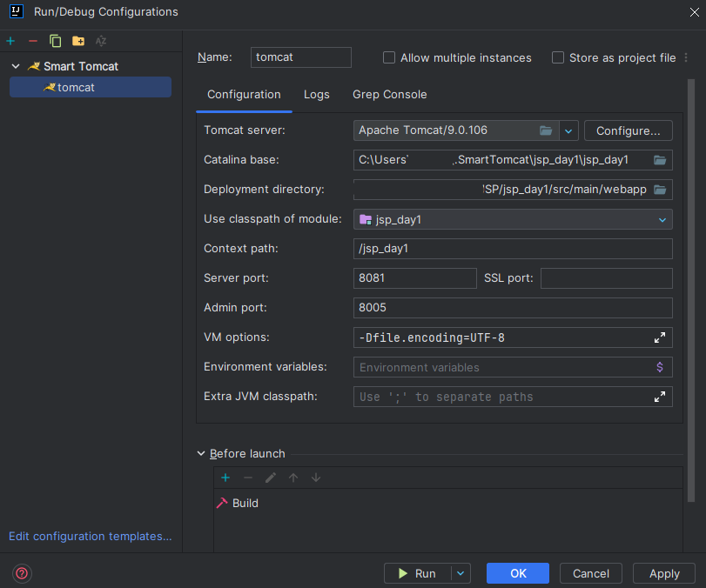Viewport: 706px width, 588px height.
Task: Click the Server port field
Action: pyautogui.click(x=414, y=278)
